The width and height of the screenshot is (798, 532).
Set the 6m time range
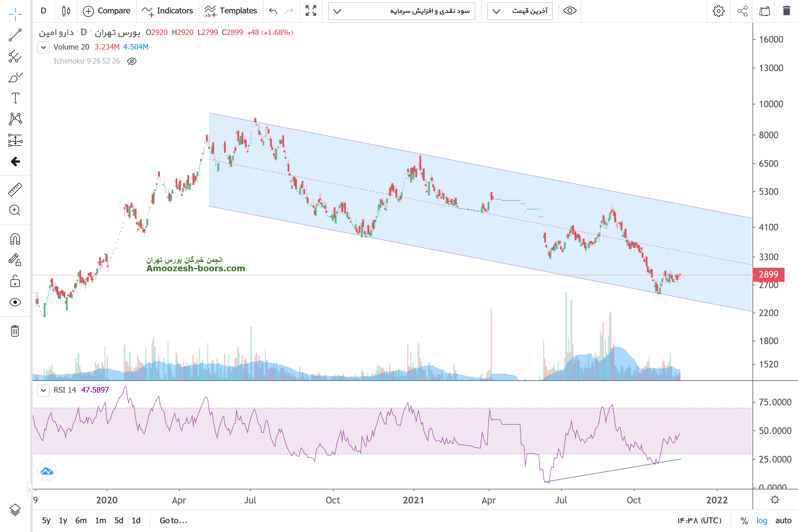point(81,520)
